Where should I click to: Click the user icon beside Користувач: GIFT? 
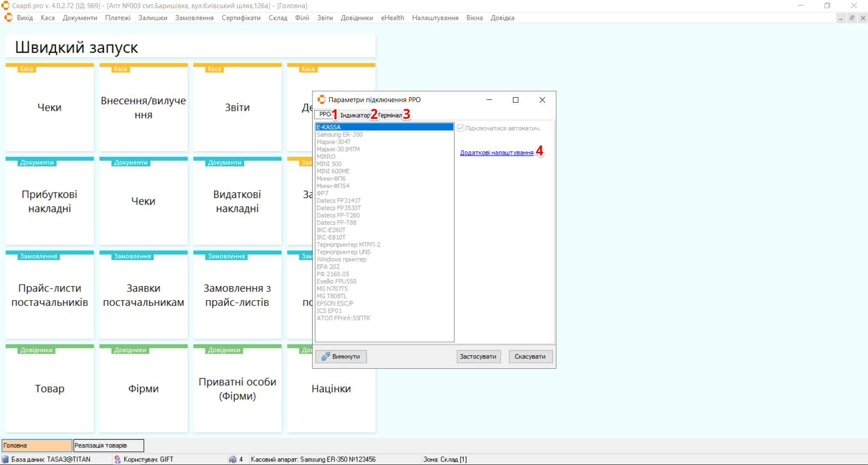pyautogui.click(x=118, y=460)
